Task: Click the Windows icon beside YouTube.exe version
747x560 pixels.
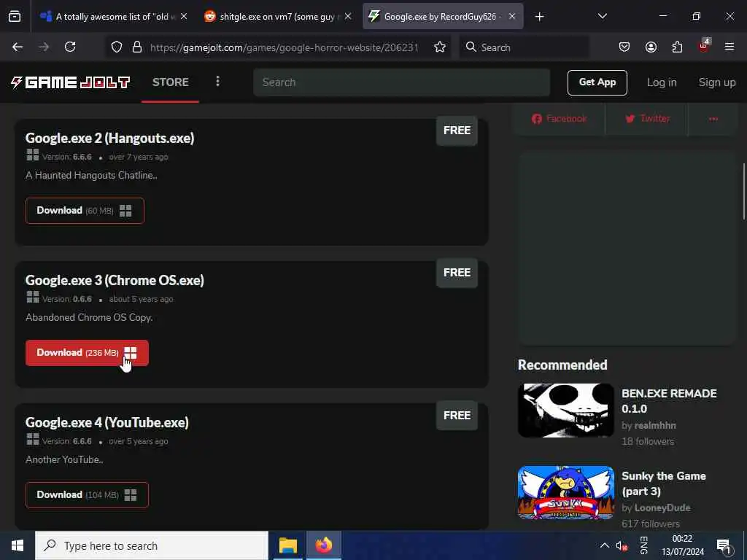Action: (32, 439)
